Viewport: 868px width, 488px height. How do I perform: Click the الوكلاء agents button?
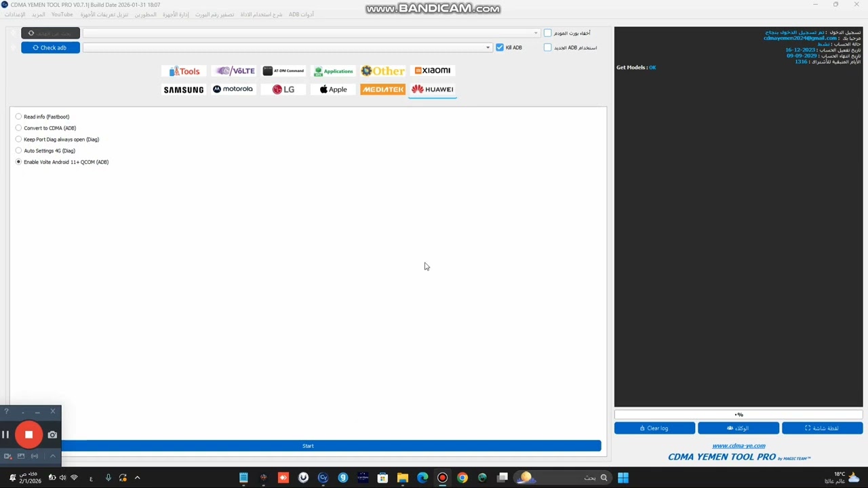tap(738, 428)
